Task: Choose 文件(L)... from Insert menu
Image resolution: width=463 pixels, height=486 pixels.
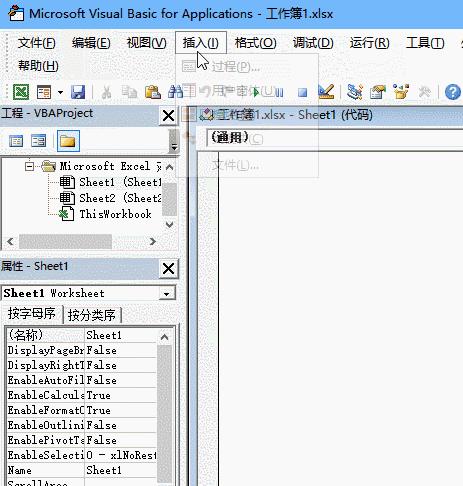Action: click(x=247, y=165)
